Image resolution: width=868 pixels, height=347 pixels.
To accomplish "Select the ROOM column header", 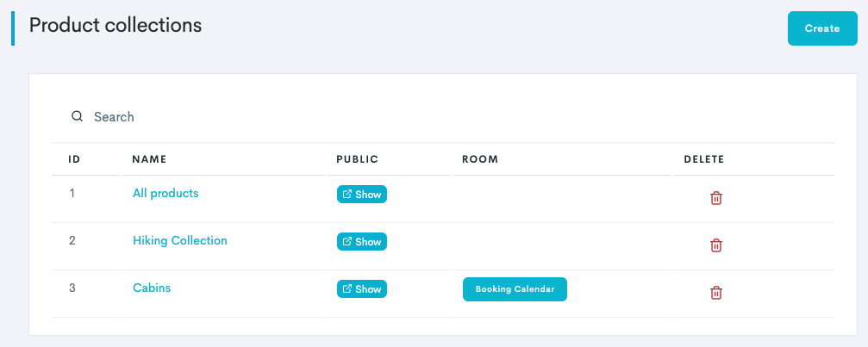I will (480, 159).
